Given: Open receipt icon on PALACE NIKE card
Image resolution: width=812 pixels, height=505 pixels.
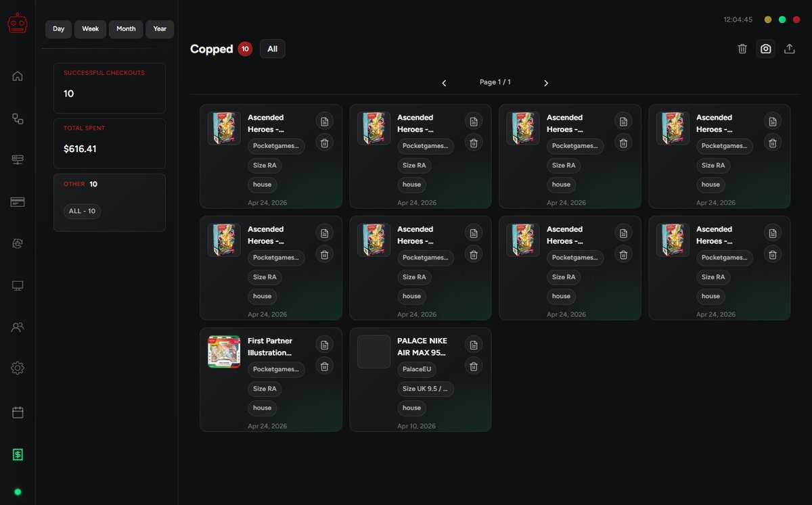Looking at the screenshot, I should [x=474, y=345].
